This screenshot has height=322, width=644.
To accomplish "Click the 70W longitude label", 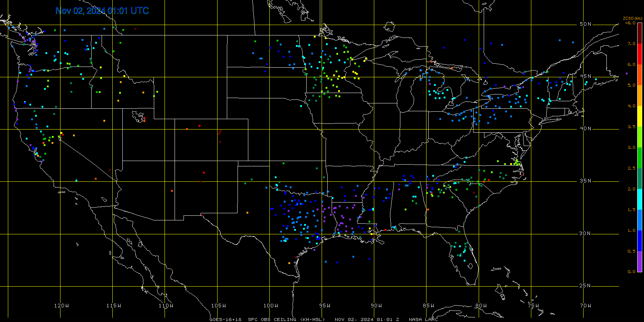I will 586,306.
